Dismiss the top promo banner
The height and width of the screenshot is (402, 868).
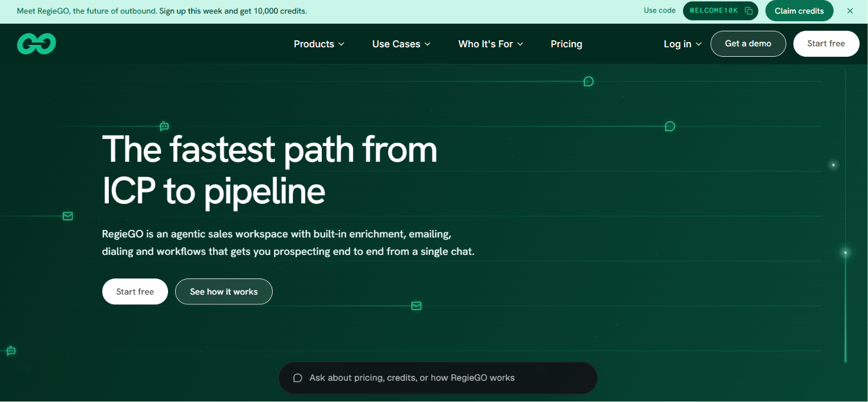pos(850,11)
